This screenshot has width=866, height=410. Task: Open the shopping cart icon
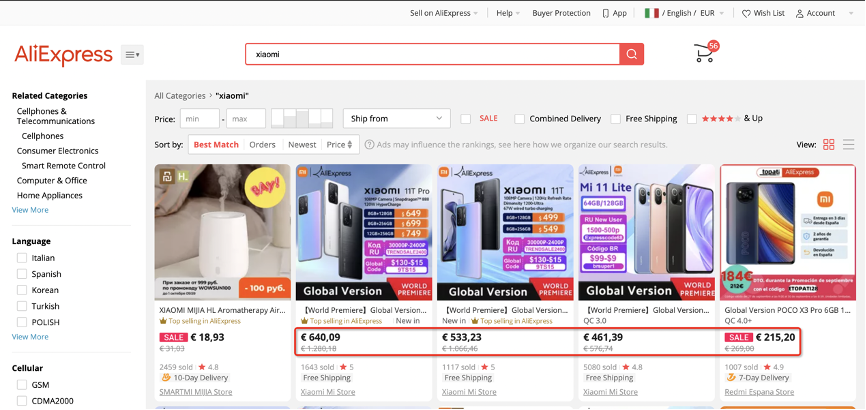(704, 54)
